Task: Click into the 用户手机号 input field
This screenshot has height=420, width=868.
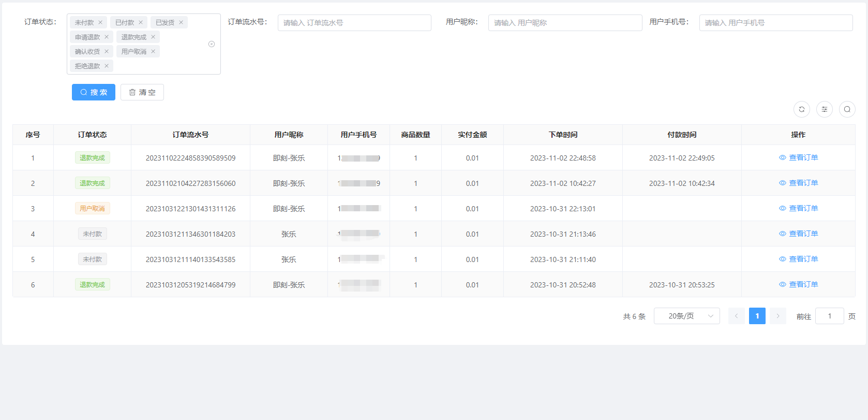Action: point(775,23)
